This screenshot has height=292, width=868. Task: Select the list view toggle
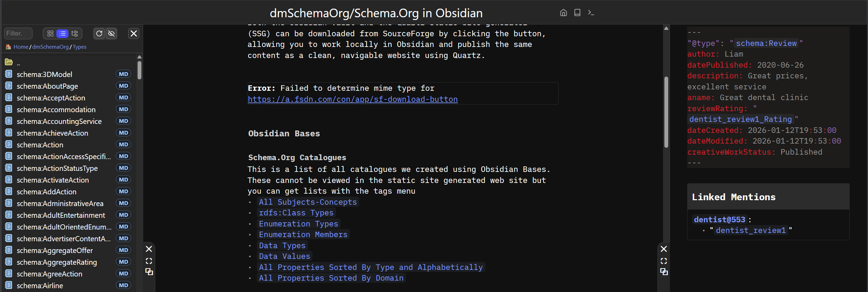pyautogui.click(x=63, y=33)
